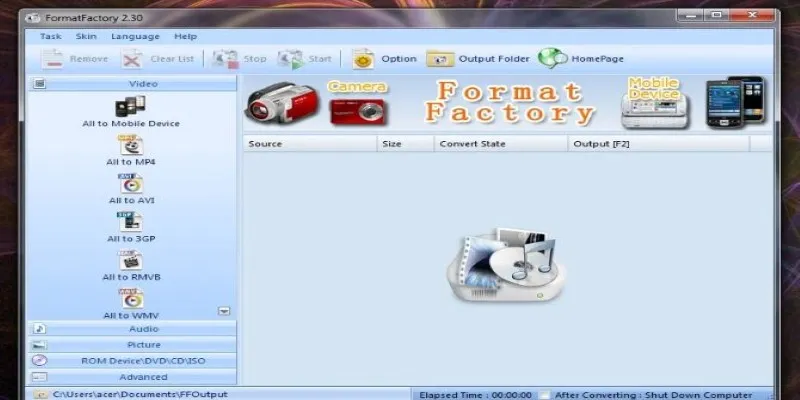Sort by Source column header

point(310,144)
